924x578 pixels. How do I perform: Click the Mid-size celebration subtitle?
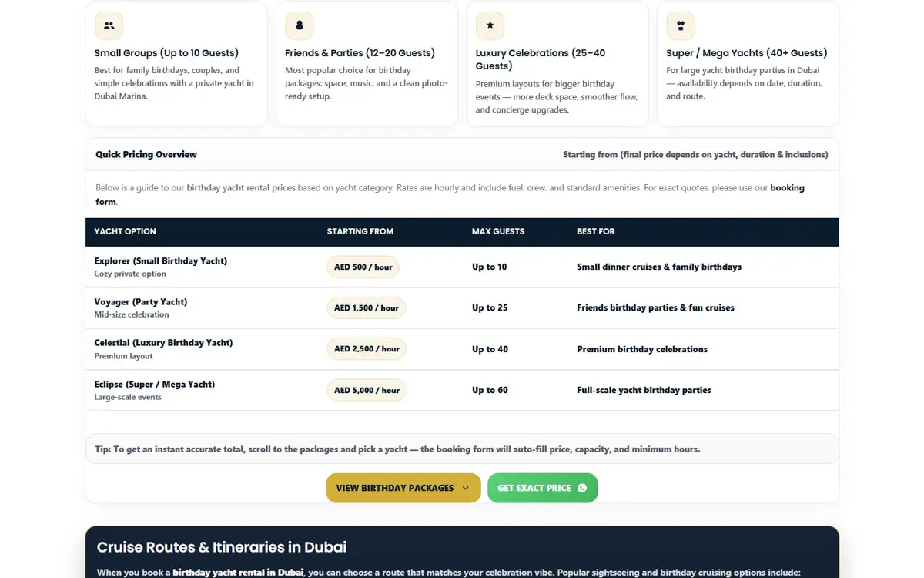click(132, 314)
